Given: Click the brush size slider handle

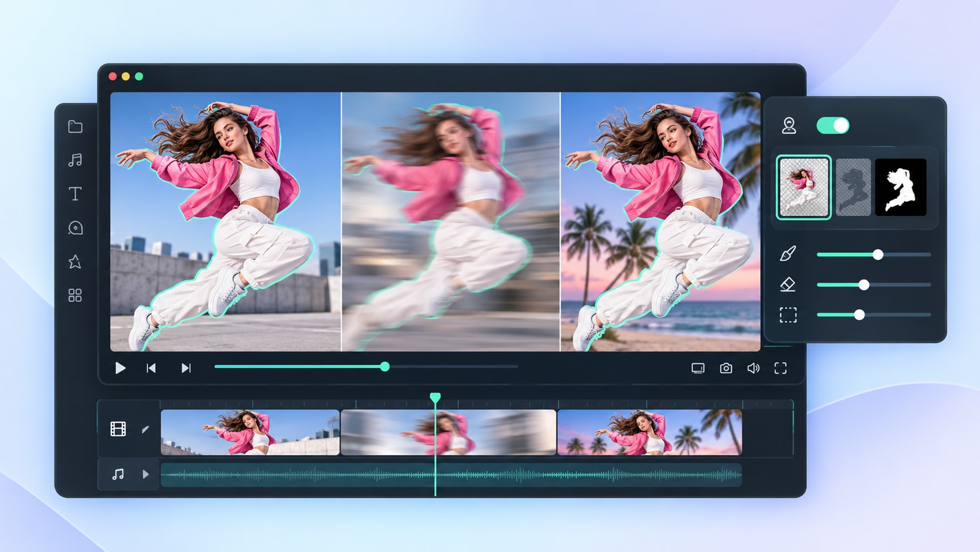Looking at the screenshot, I should coord(877,255).
